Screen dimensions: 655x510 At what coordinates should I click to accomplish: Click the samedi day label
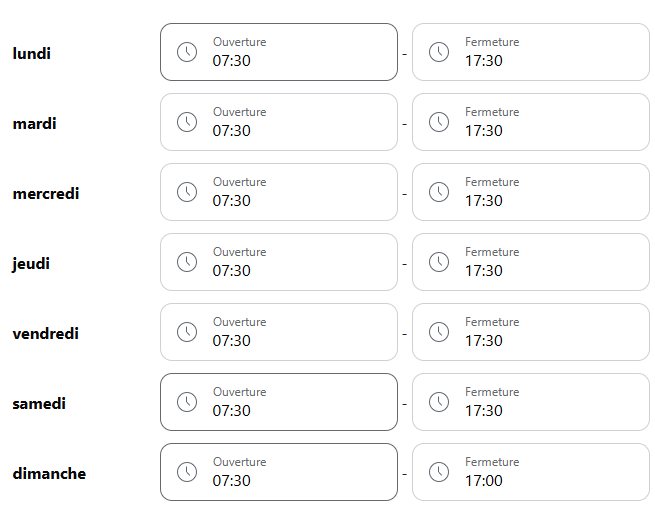tap(39, 403)
